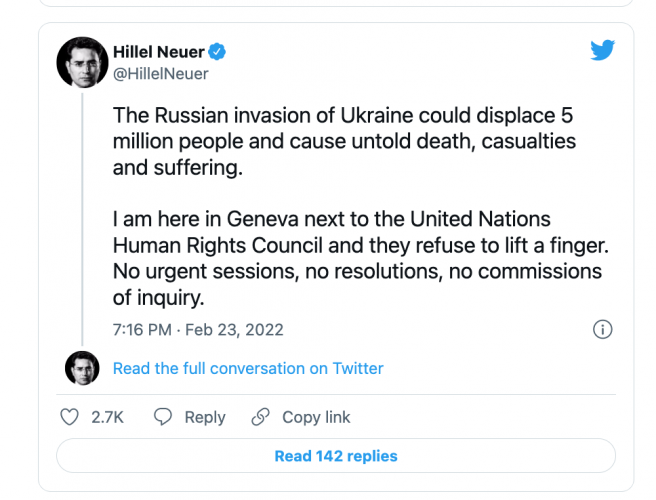656x500 pixels.
Task: Click the Copy link chain icon
Action: [x=261, y=417]
